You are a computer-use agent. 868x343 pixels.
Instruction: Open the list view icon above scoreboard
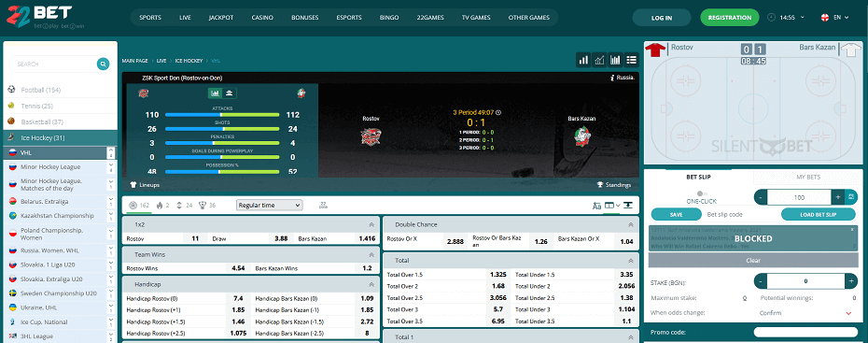[632, 60]
